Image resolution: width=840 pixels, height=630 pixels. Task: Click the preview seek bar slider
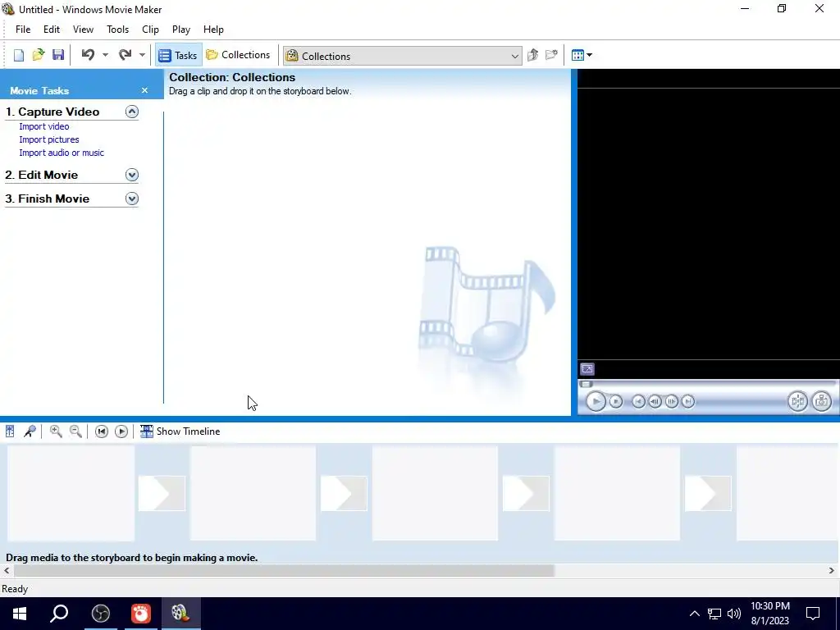(586, 384)
